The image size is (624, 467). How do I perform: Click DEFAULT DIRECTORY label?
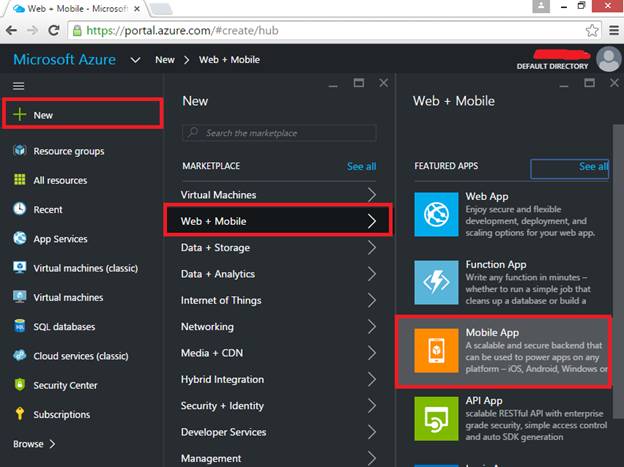click(x=552, y=66)
